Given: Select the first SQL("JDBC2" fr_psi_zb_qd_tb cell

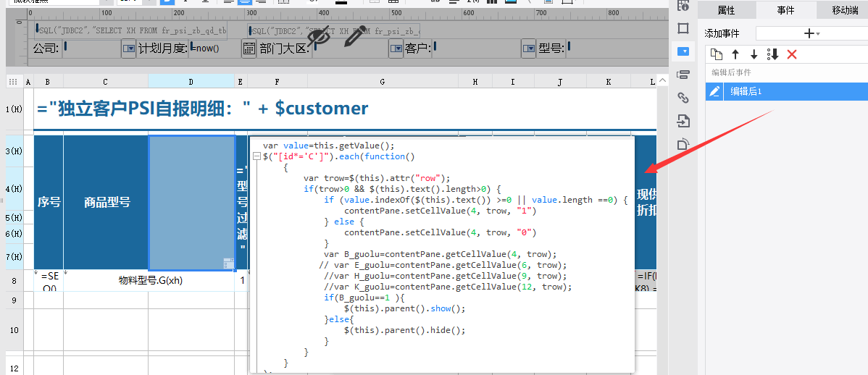Looking at the screenshot, I should click(x=132, y=30).
